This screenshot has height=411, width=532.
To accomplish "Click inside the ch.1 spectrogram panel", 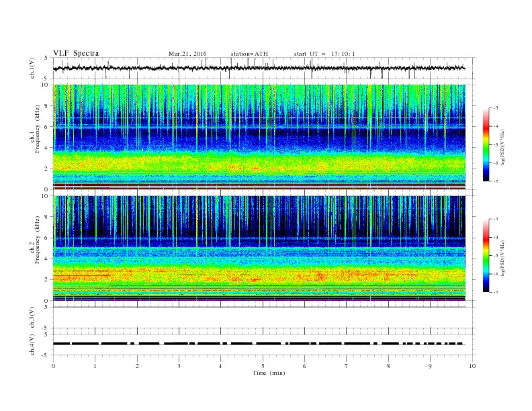I will tap(259, 137).
